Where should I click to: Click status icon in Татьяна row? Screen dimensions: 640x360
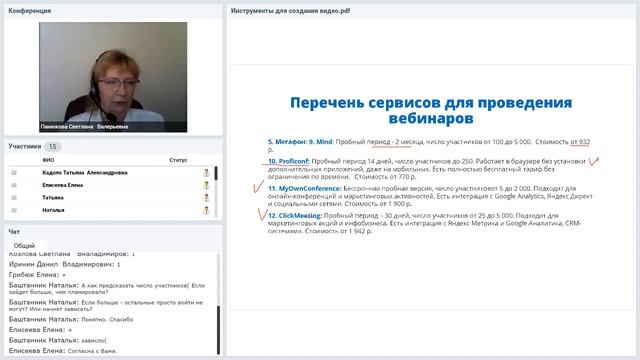click(206, 198)
